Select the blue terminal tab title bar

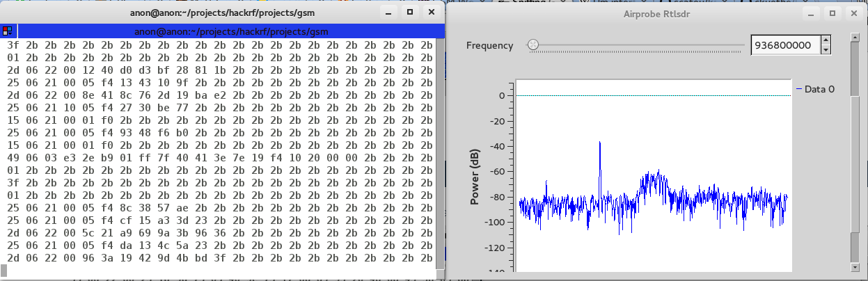[x=231, y=31]
